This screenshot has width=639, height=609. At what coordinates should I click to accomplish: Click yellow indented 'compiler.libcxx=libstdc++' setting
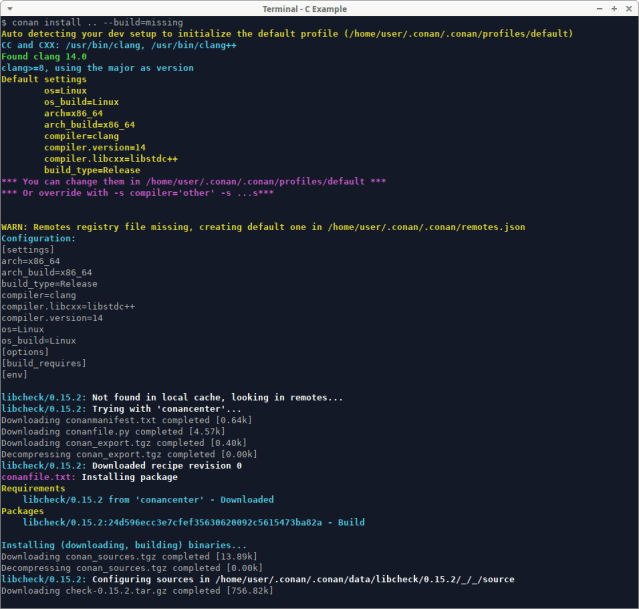[111, 159]
